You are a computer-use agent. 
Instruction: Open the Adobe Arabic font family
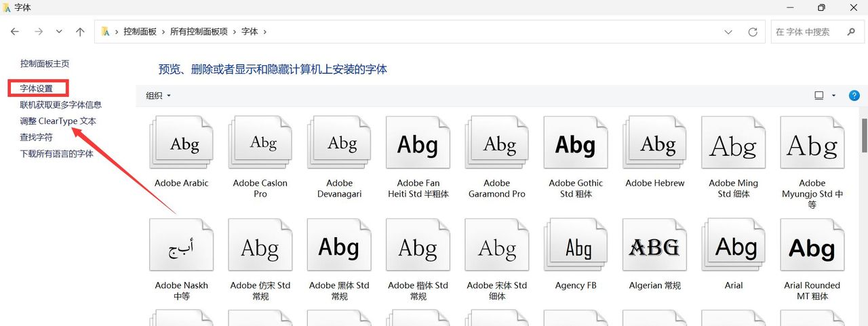pos(181,143)
